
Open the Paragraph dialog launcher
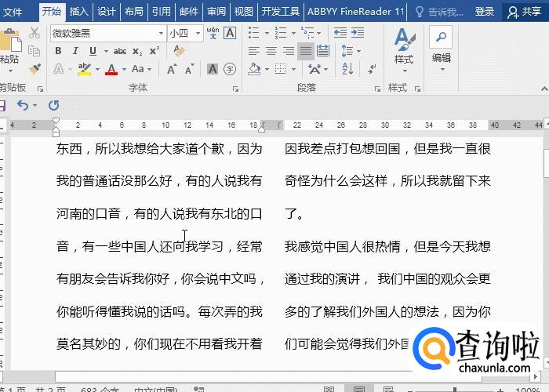click(377, 89)
